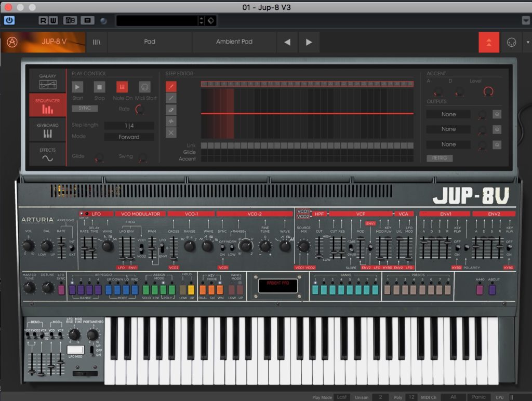
Task: Click the R automation read button
Action: pos(43,21)
